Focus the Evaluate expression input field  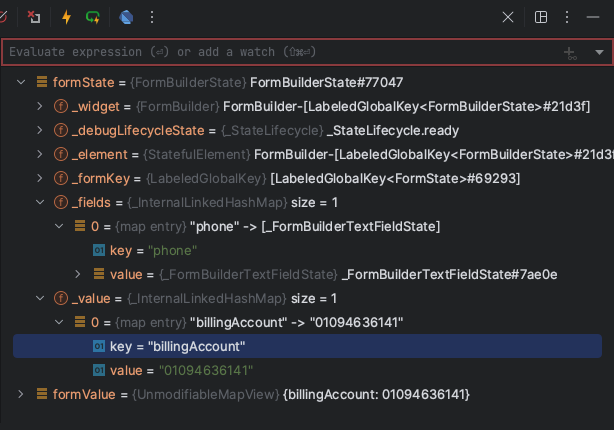282,52
